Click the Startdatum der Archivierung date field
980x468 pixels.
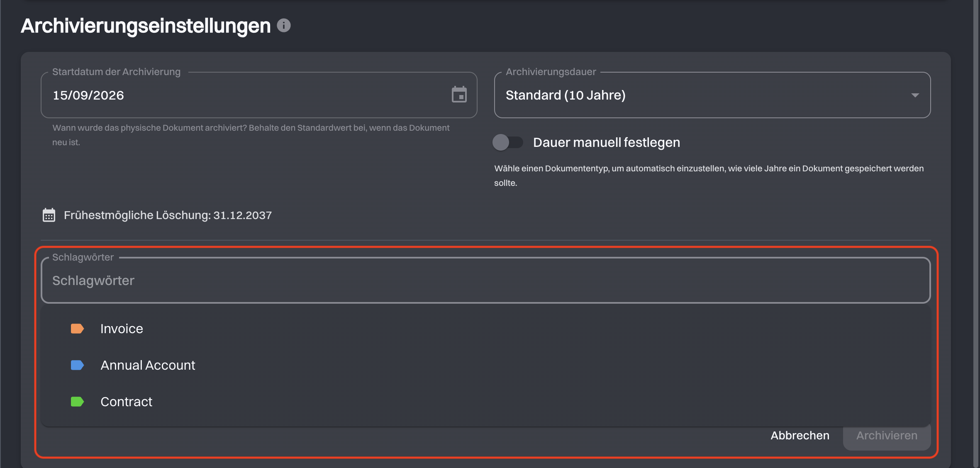pos(259,95)
